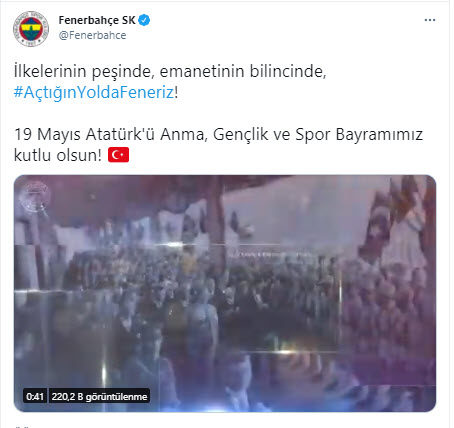The height and width of the screenshot is (428, 454).
Task: Open the three-dot more options menu
Action: tap(430, 20)
